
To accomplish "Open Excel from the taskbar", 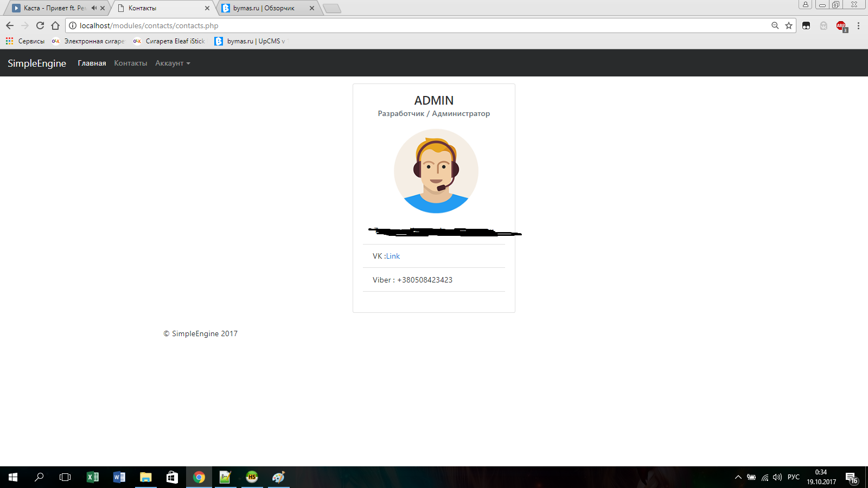I will point(93,477).
